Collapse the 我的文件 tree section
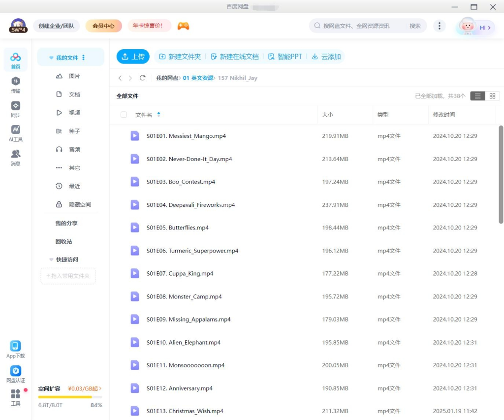Viewport: 504px width, 420px height. pyautogui.click(x=51, y=58)
